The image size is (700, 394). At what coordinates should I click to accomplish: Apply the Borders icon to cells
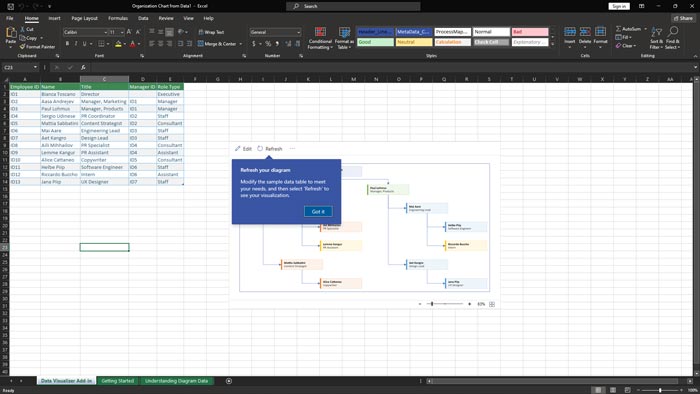pyautogui.click(x=101, y=44)
